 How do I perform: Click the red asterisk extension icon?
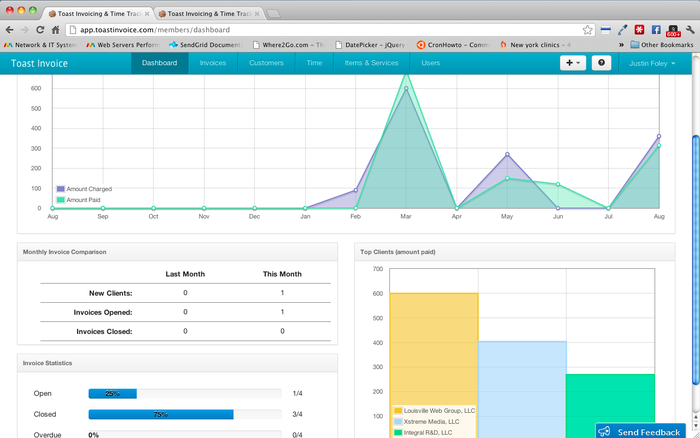[639, 30]
